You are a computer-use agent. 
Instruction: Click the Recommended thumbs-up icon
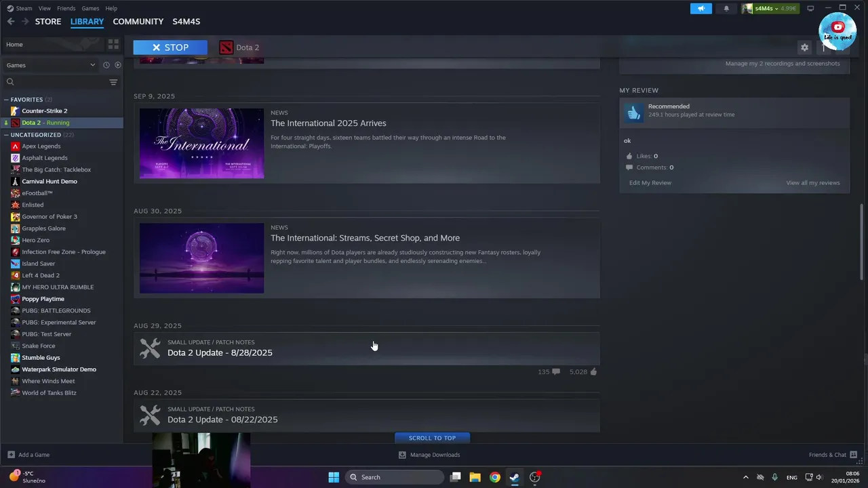point(633,113)
